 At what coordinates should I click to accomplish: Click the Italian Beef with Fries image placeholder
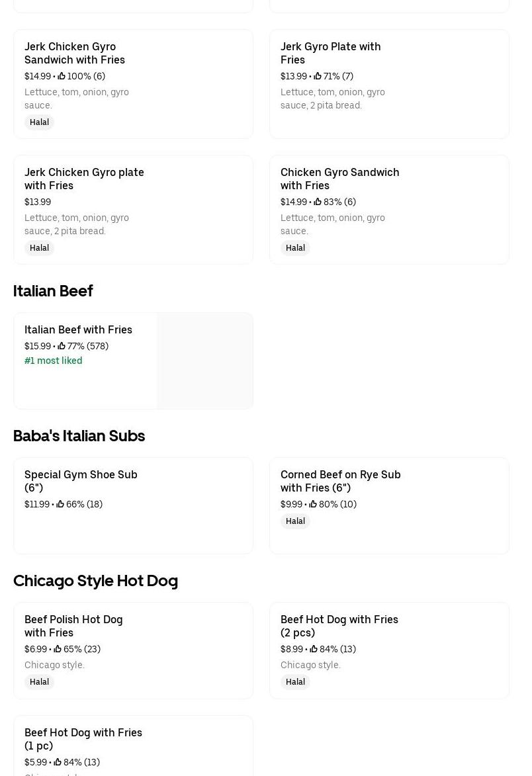[204, 361]
